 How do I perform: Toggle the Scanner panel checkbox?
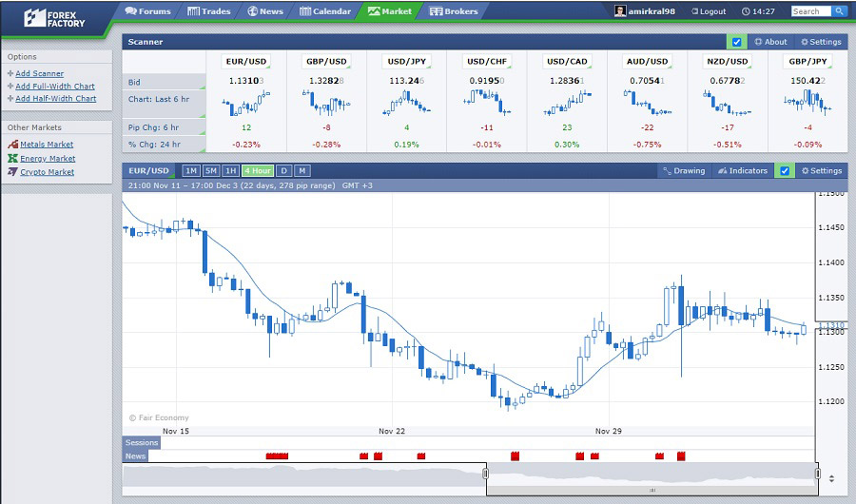tap(736, 42)
